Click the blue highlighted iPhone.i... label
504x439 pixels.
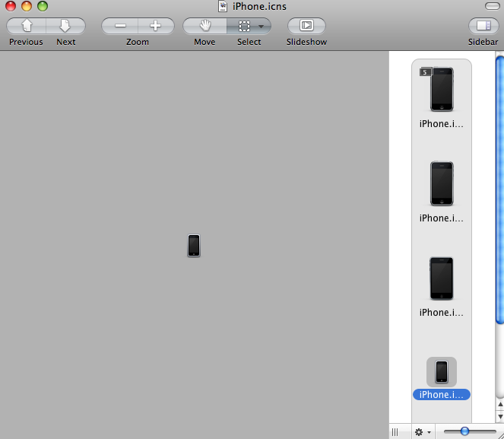click(442, 395)
